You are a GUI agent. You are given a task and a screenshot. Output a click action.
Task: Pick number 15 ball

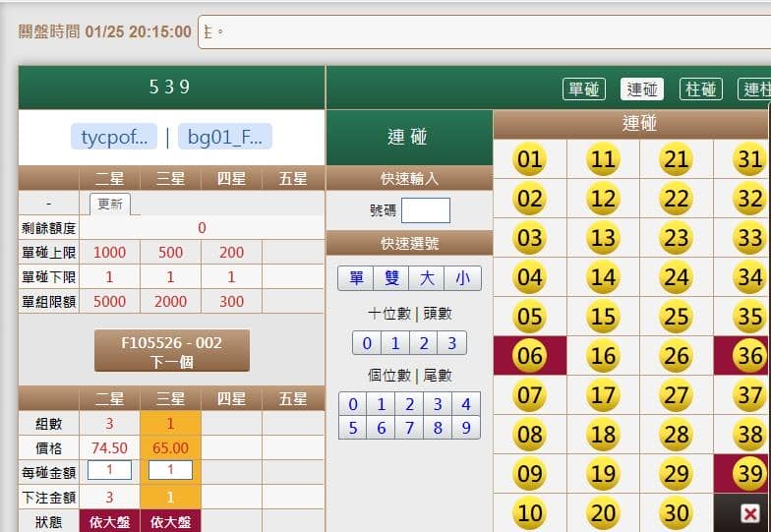pyautogui.click(x=603, y=317)
